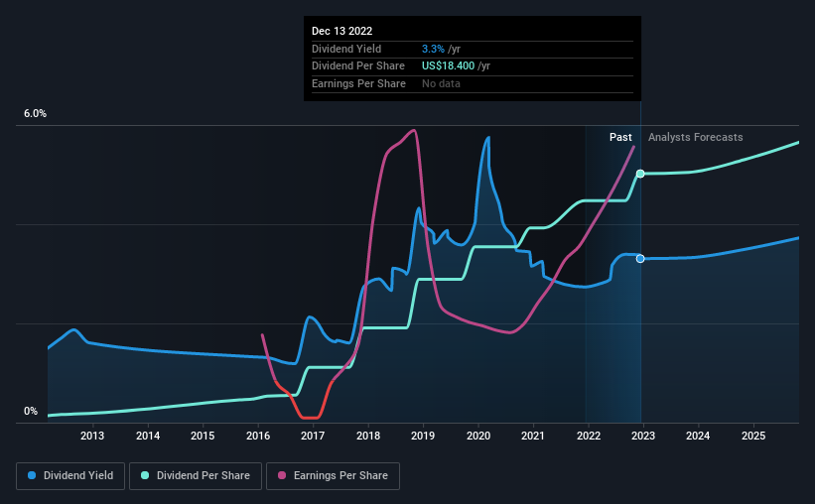The image size is (815, 504).
Task: Select the Dividend Per Share data point marker
Action: [x=640, y=174]
